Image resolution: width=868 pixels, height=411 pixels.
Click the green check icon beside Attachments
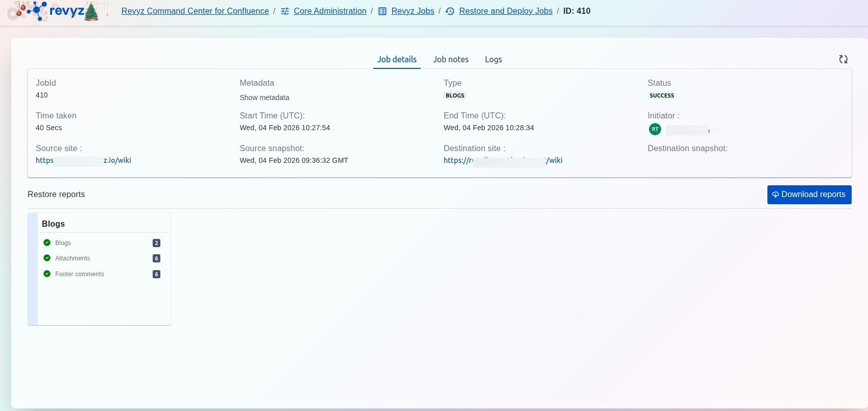(47, 258)
